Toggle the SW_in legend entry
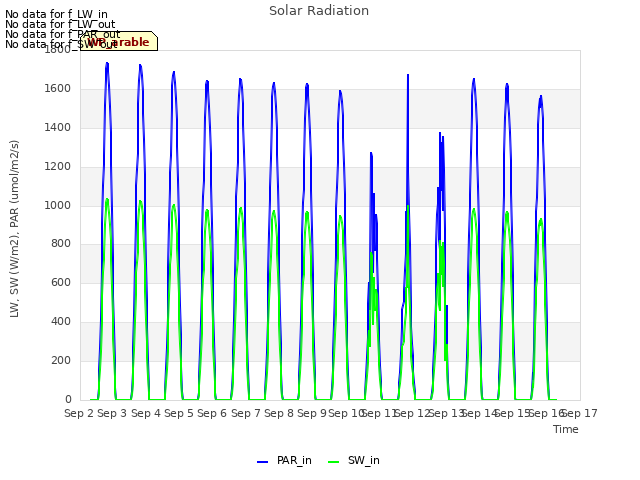Screen dimensions: 640x480 354,460
